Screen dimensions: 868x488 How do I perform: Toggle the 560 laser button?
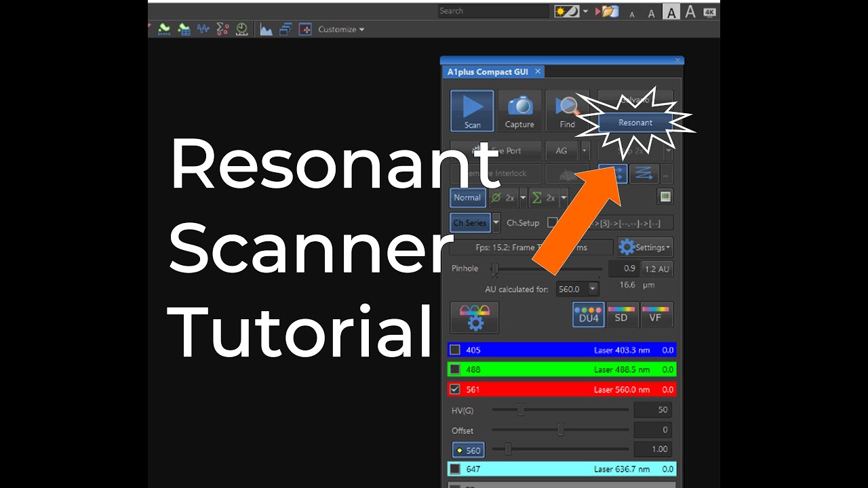point(468,450)
